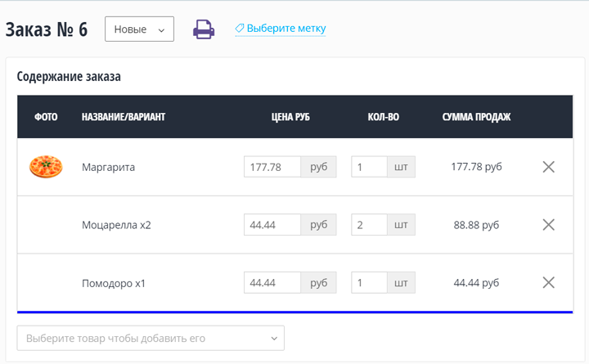This screenshot has height=364, width=589.
Task: Change the Моцарелла x2 quantity field
Action: click(x=369, y=225)
